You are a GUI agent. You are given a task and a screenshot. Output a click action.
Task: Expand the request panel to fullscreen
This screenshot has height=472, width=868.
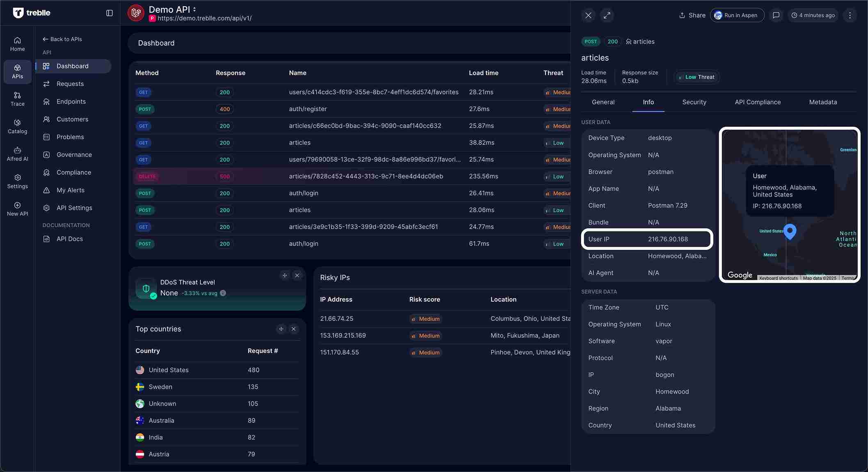[607, 15]
